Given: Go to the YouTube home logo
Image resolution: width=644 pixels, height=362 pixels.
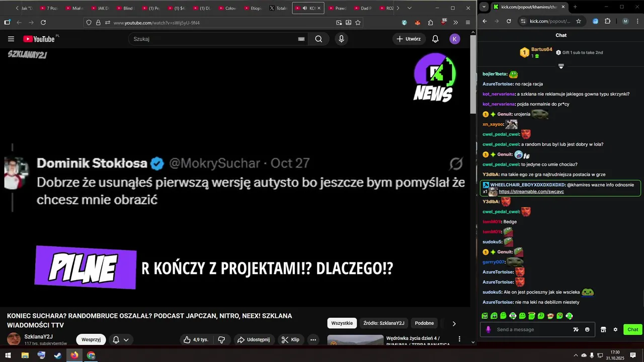Looking at the screenshot, I should point(39,39).
